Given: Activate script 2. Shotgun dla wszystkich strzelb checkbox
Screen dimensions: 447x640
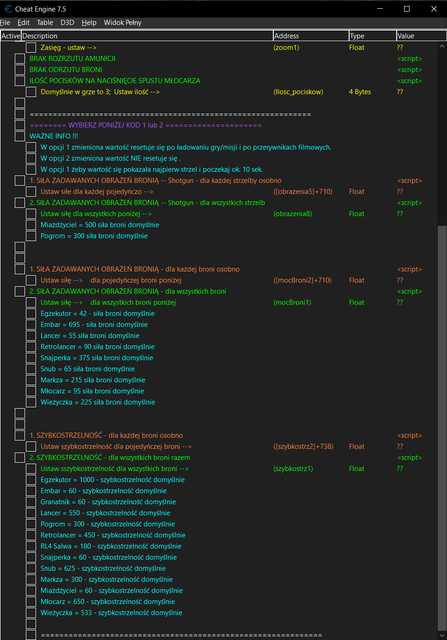Looking at the screenshot, I should pos(20,203).
